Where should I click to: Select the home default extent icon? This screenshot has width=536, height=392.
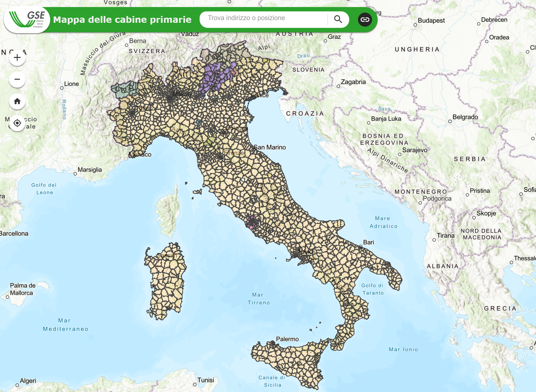coord(17,102)
